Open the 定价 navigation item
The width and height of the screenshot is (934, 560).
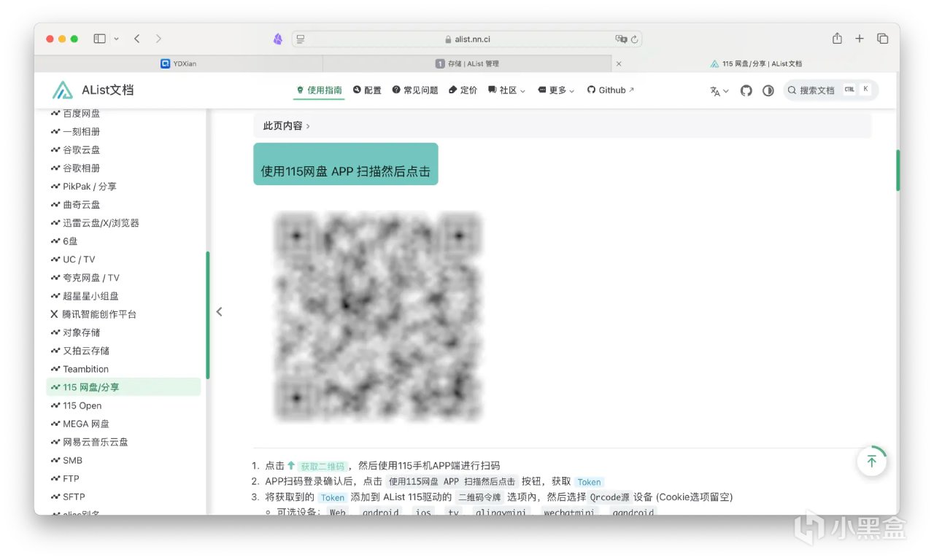pos(463,90)
